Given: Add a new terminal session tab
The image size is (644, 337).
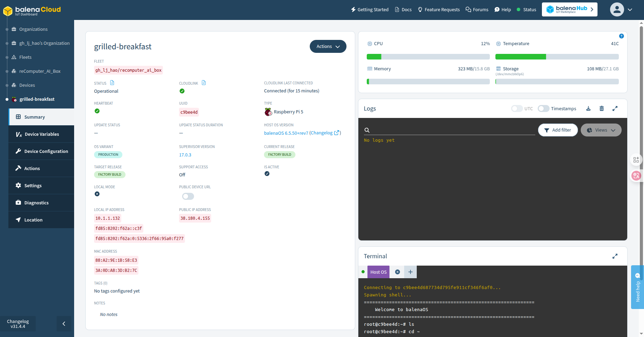Looking at the screenshot, I should 410,272.
